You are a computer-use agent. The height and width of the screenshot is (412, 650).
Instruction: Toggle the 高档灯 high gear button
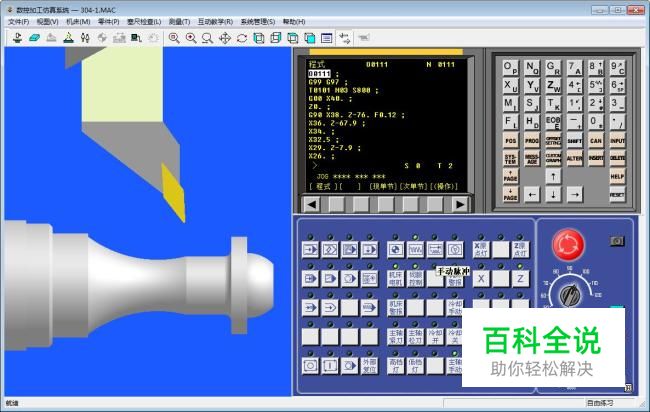click(395, 366)
